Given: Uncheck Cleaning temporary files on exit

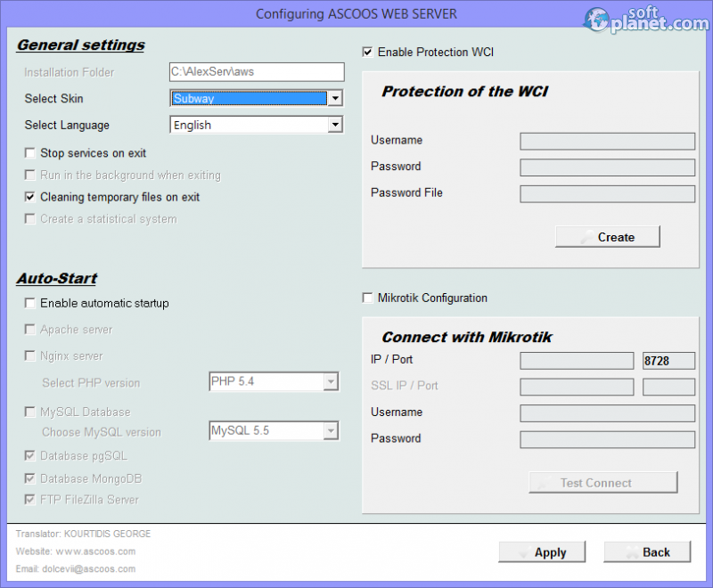Looking at the screenshot, I should pos(29,197).
